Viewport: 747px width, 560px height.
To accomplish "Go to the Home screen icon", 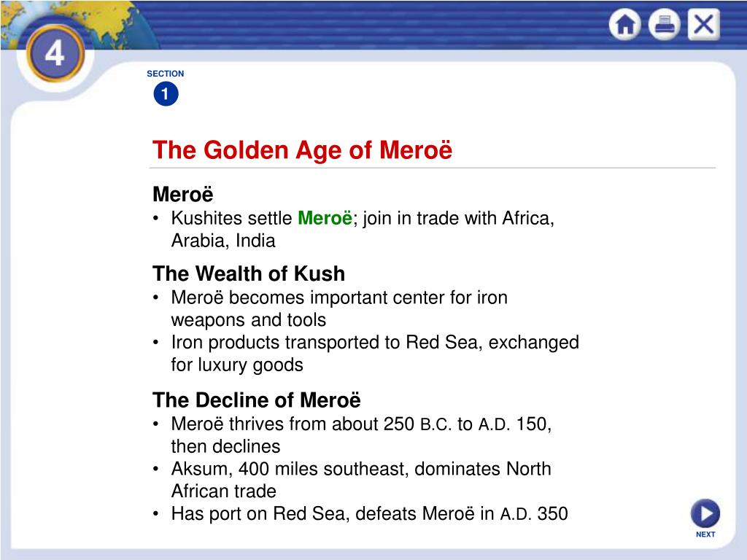I will [624, 24].
